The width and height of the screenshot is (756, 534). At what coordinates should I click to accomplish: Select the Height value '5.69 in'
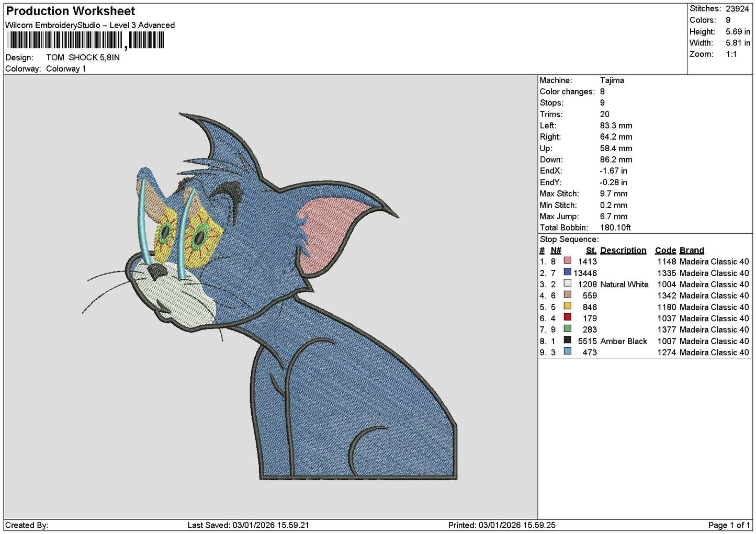click(738, 32)
